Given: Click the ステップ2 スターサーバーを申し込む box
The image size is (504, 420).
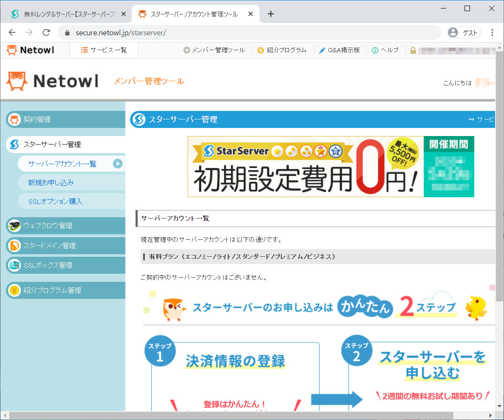Looking at the screenshot, I should tap(418, 373).
